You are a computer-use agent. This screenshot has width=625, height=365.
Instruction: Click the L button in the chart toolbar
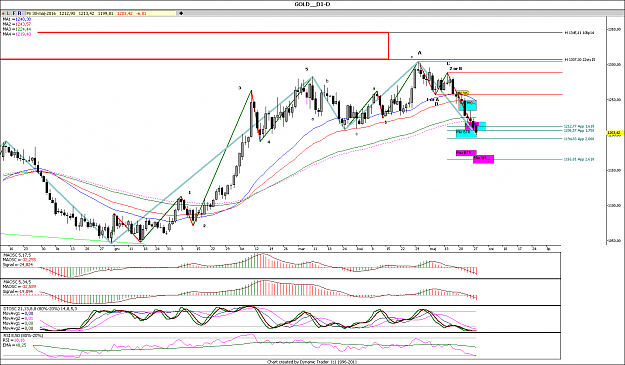click(x=8, y=13)
